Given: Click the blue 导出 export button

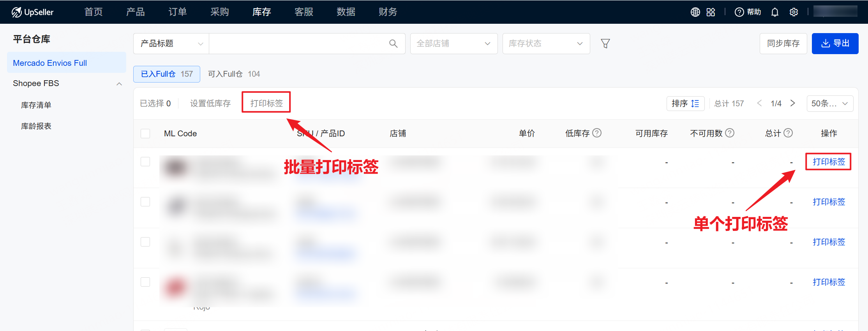Looking at the screenshot, I should coord(835,44).
